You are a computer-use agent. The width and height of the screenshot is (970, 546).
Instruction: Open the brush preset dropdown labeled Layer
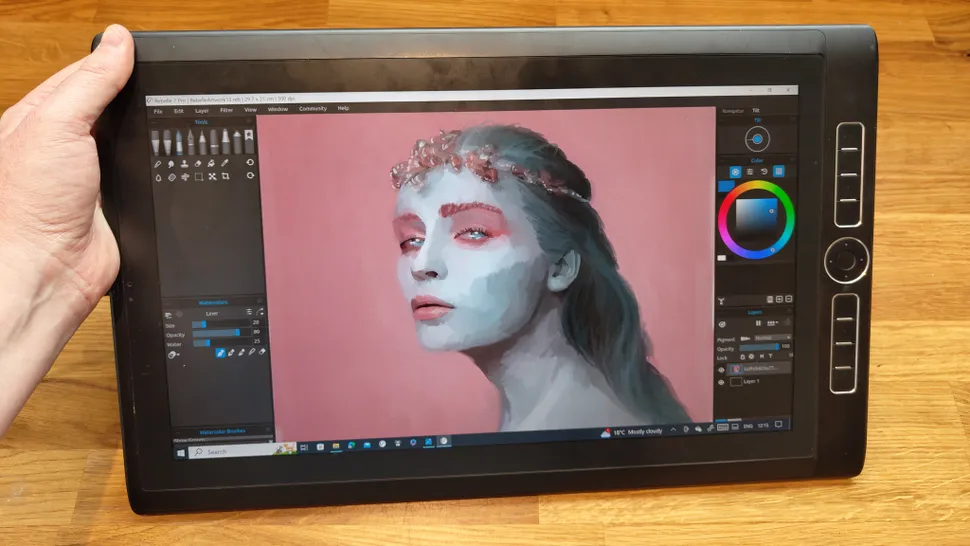213,313
